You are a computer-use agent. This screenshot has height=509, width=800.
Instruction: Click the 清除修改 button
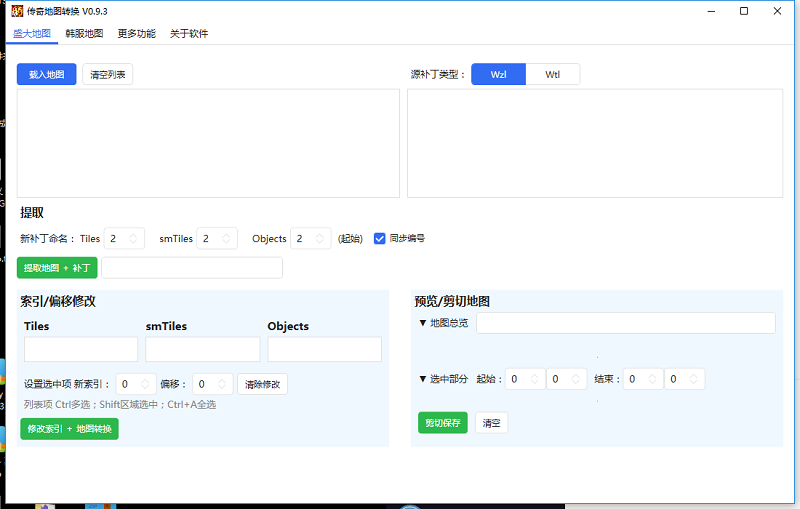(x=262, y=384)
